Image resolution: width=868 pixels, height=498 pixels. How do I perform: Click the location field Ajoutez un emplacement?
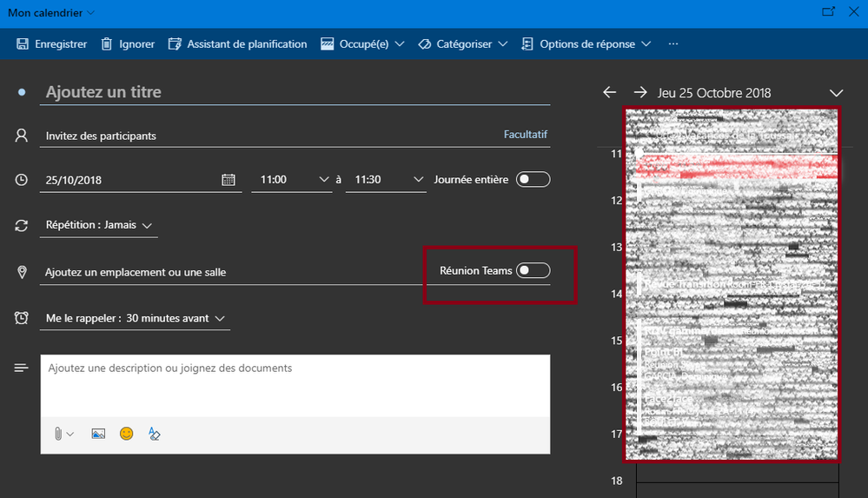point(233,272)
